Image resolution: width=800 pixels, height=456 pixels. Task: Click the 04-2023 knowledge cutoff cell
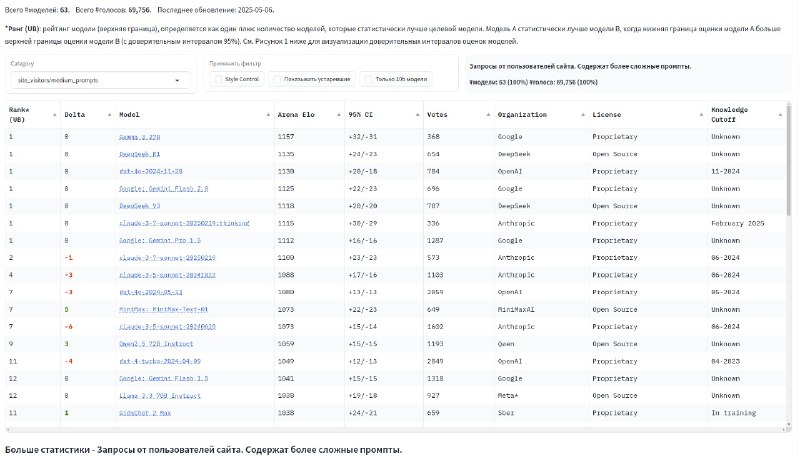(x=726, y=362)
